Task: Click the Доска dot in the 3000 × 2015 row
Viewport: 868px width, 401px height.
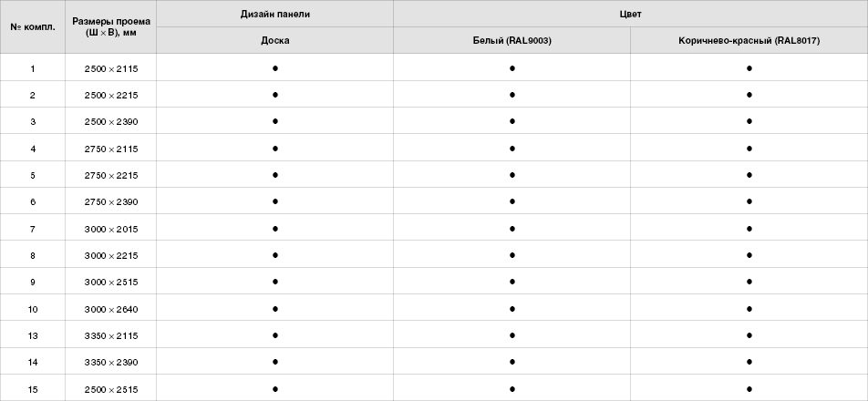Action: click(x=274, y=228)
